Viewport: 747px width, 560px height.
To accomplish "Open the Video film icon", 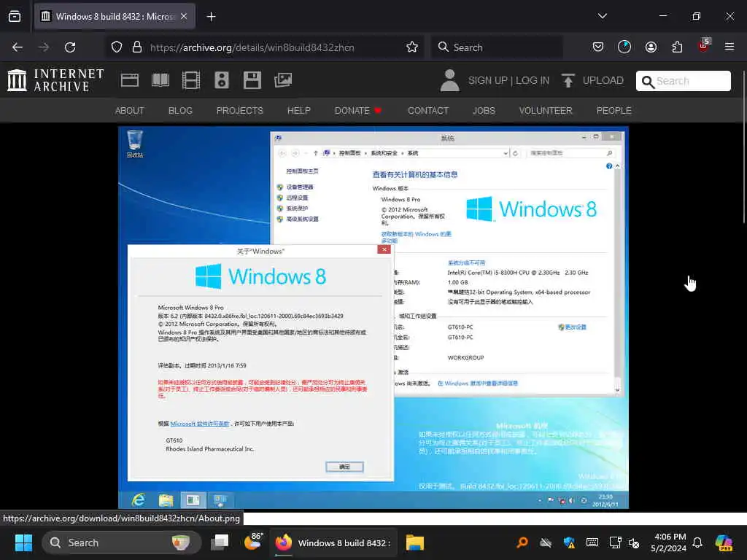I will click(191, 80).
